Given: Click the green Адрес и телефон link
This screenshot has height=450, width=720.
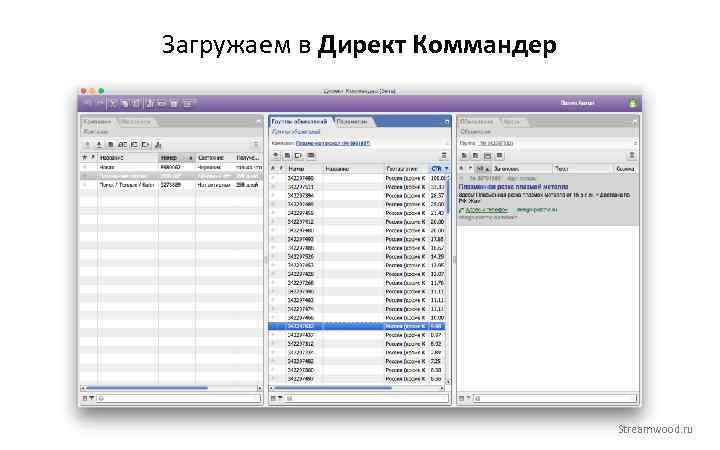Looking at the screenshot, I should pos(486,210).
